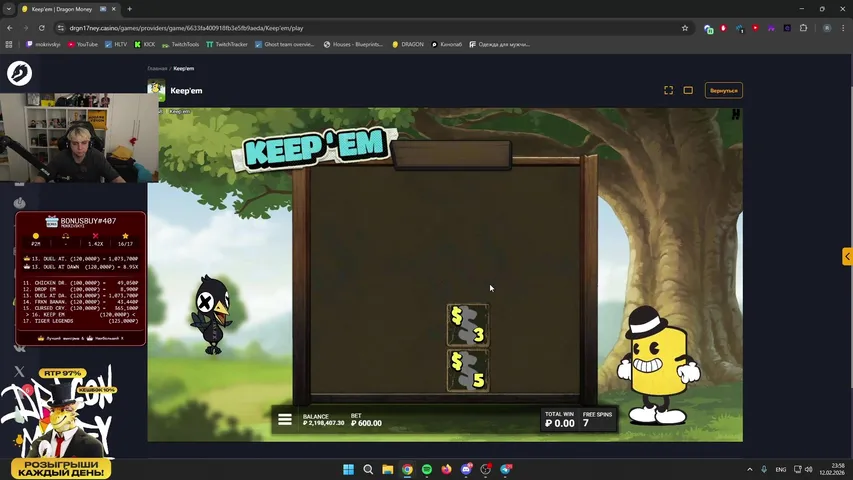The width and height of the screenshot is (853, 480).
Task: Open the YouTube bookmark
Action: pos(82,44)
